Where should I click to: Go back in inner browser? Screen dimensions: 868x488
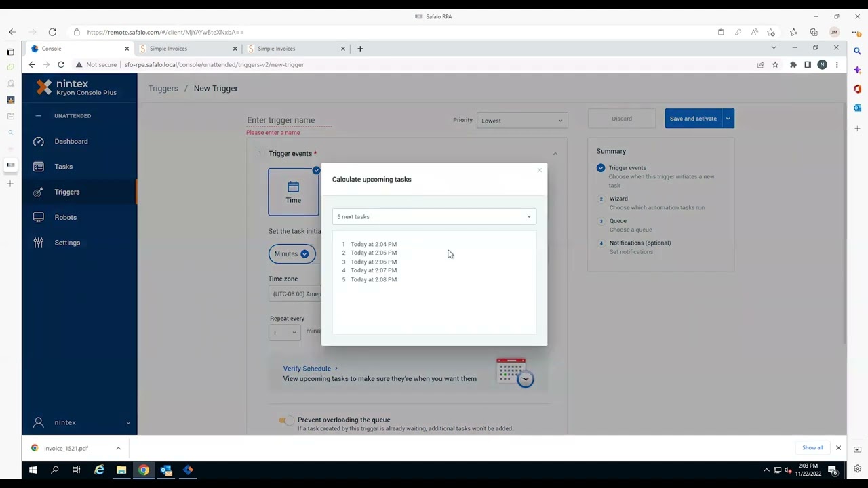tap(32, 64)
